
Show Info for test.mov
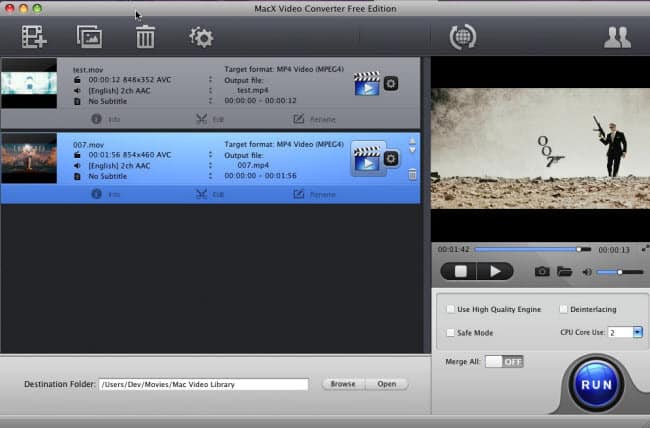[106, 119]
